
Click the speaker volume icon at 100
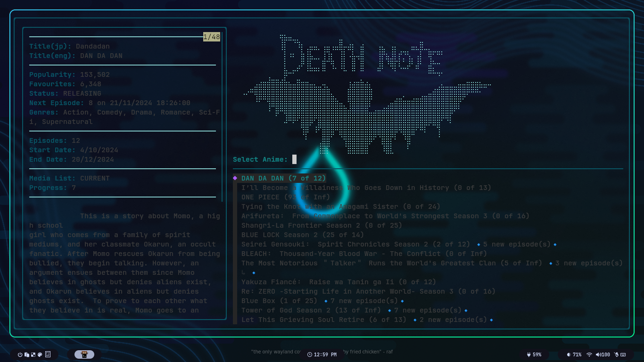603,354
